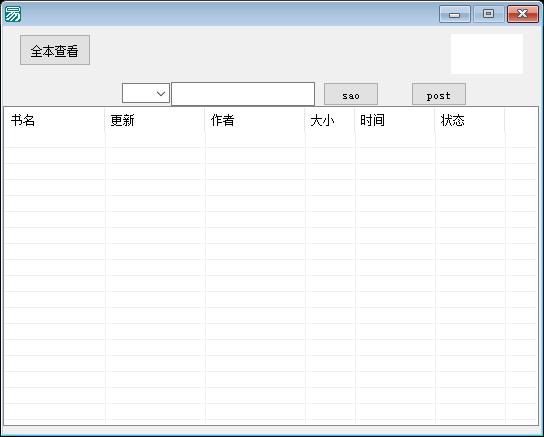Minimize the window
Viewport: 544px width, 437px height.
[454, 14]
